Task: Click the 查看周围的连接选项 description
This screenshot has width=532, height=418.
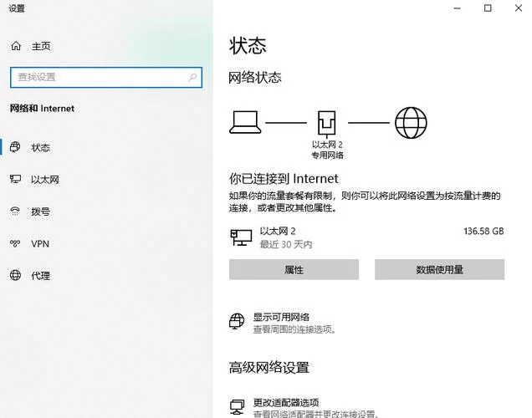Action: [x=294, y=329]
